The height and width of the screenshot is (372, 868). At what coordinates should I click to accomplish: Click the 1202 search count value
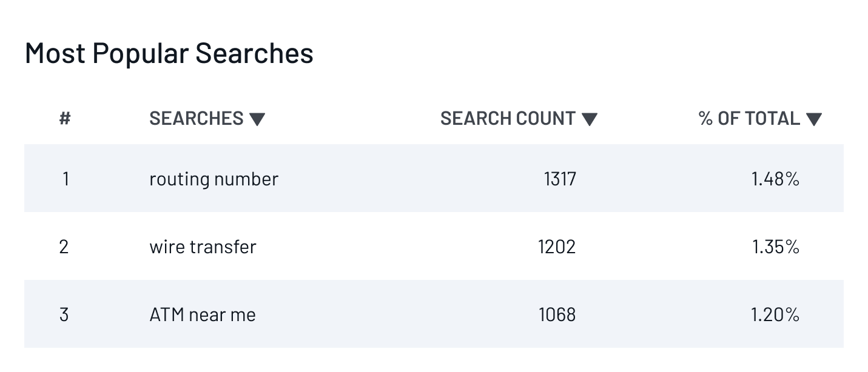(557, 247)
